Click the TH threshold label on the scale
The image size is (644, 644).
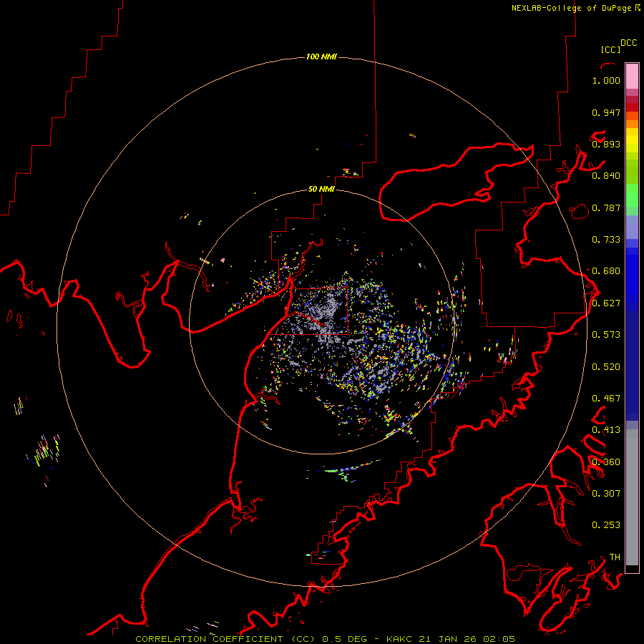click(615, 557)
